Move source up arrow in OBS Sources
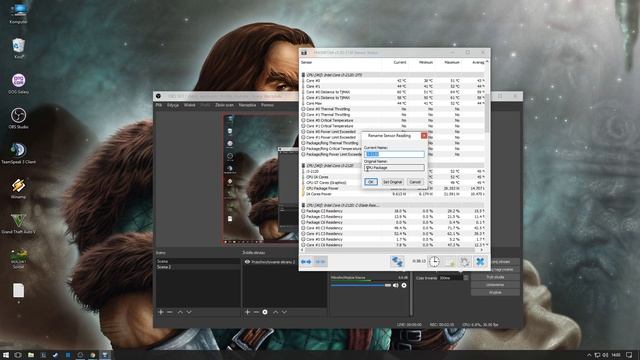This screenshot has width=640, height=360. (276, 312)
